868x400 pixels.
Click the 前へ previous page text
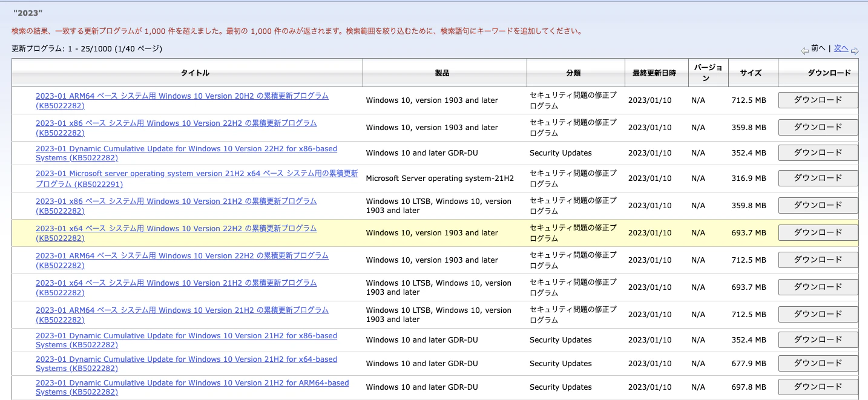818,48
